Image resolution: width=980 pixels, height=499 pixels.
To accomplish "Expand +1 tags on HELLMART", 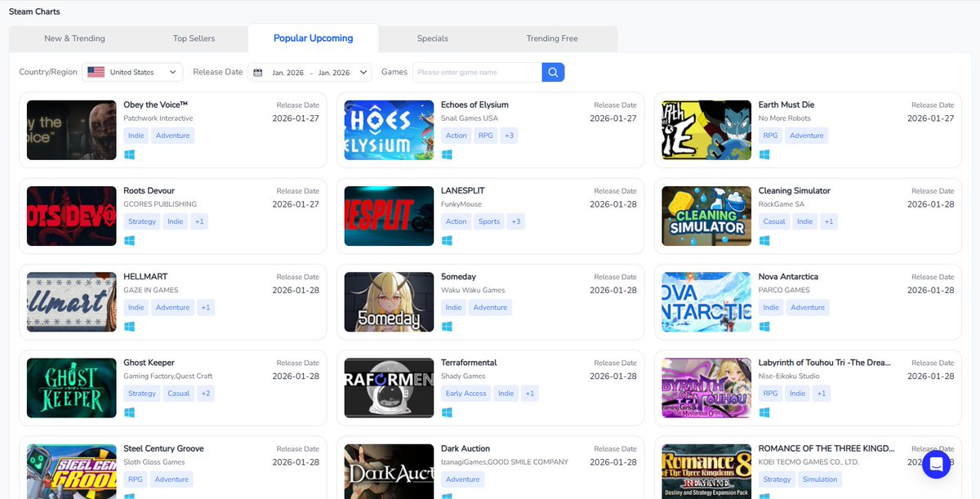I will tap(206, 307).
